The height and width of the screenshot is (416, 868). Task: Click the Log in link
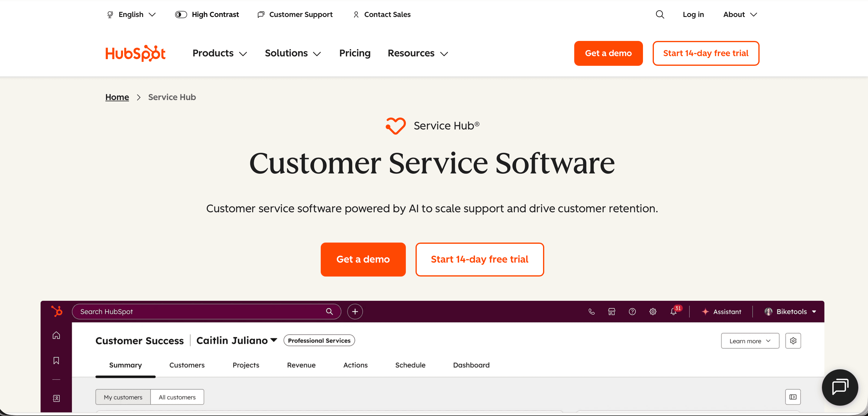(x=693, y=15)
